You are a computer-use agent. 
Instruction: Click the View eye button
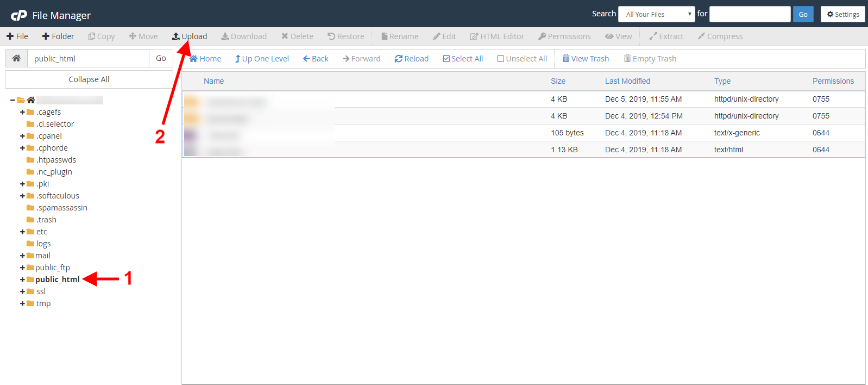[619, 36]
